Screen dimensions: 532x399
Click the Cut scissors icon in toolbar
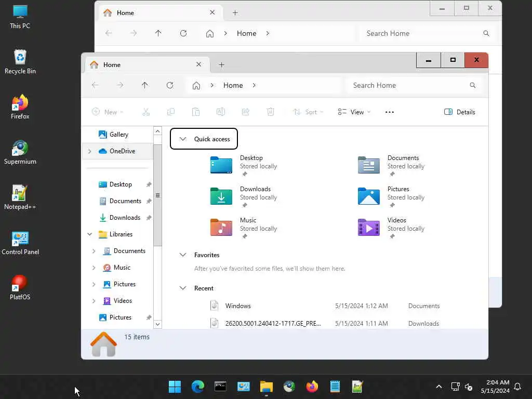[x=146, y=112]
